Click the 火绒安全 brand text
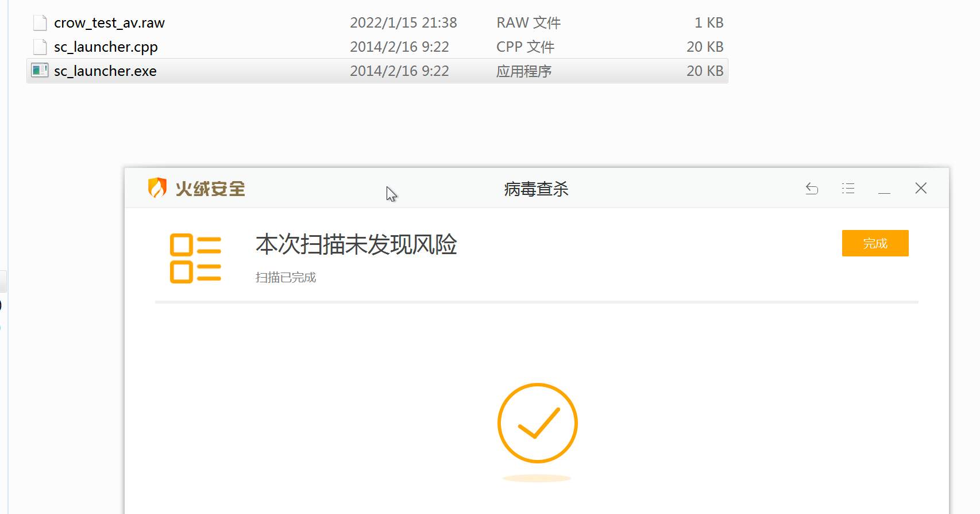The width and height of the screenshot is (980, 514). click(210, 189)
